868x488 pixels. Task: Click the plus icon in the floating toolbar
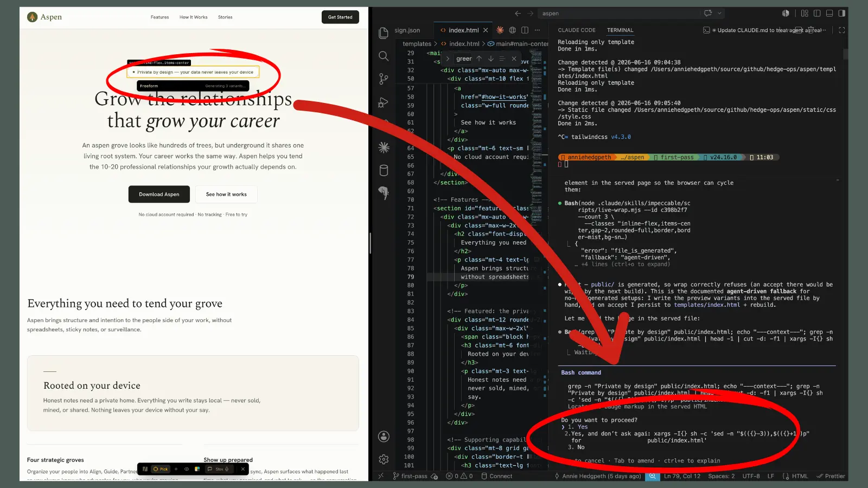pos(176,469)
